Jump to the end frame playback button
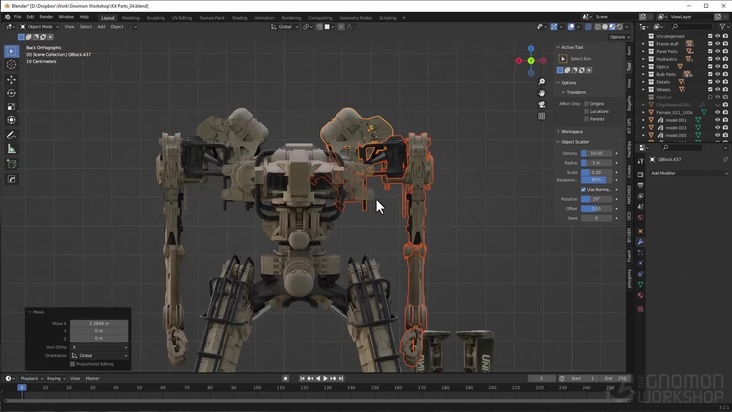 tap(341, 378)
